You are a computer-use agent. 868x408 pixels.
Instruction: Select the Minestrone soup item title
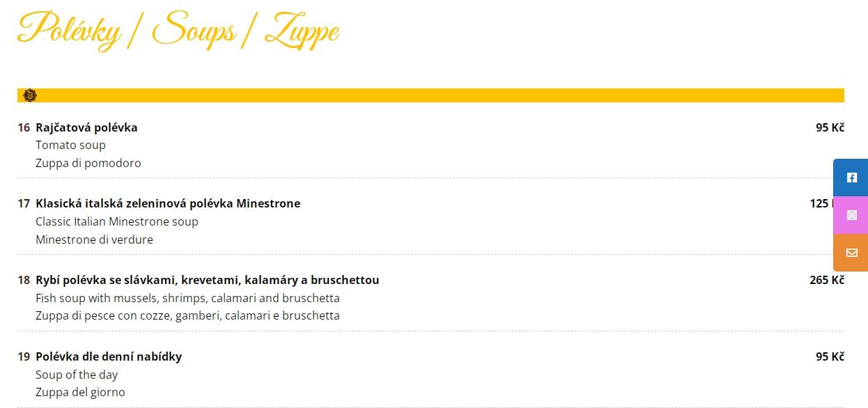pos(168,203)
